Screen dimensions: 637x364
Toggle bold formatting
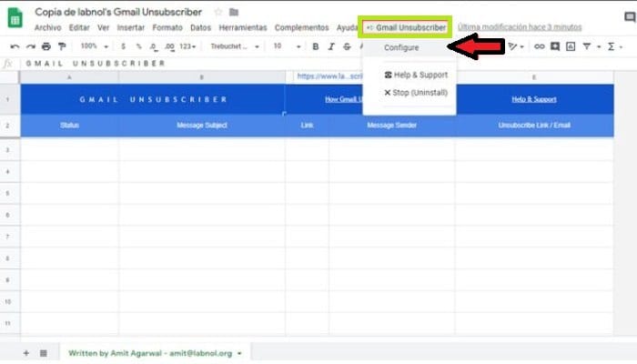315,46
